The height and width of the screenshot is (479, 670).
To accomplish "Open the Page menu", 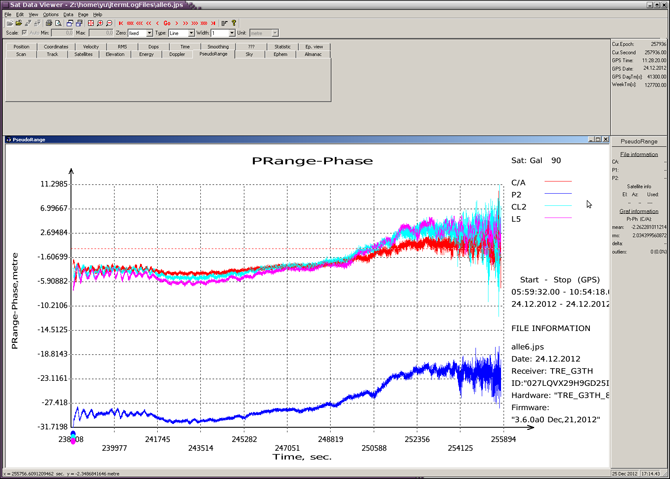I will 83,14.
